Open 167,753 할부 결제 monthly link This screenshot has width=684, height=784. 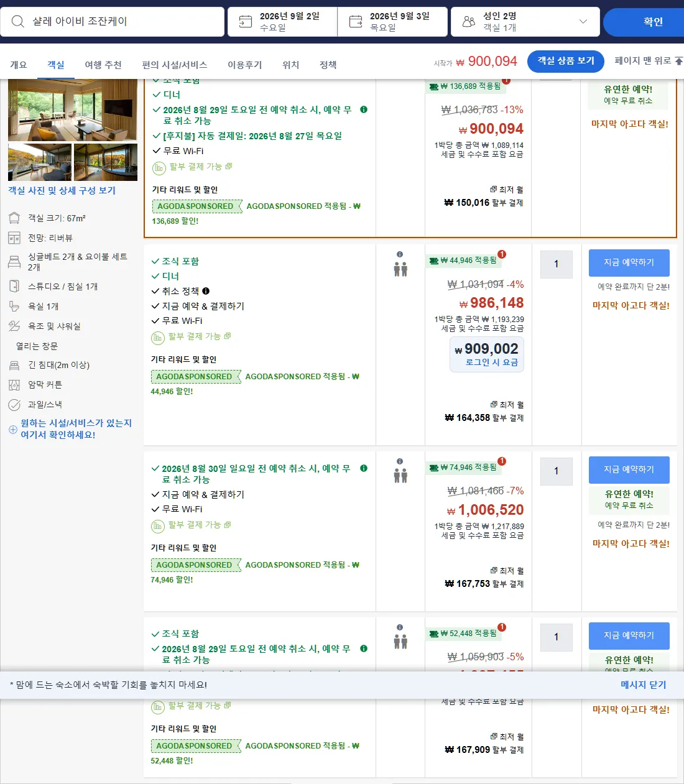pos(484,584)
